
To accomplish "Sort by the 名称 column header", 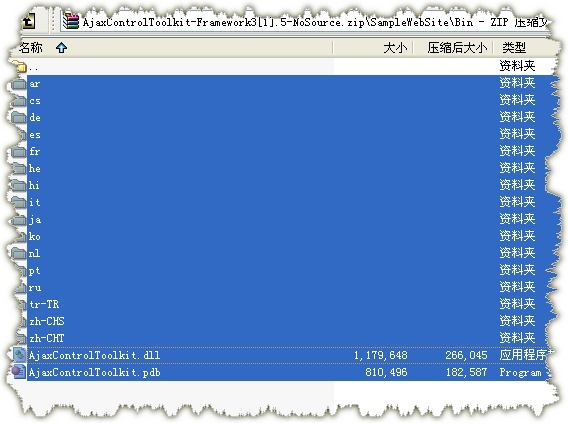I will 31,47.
